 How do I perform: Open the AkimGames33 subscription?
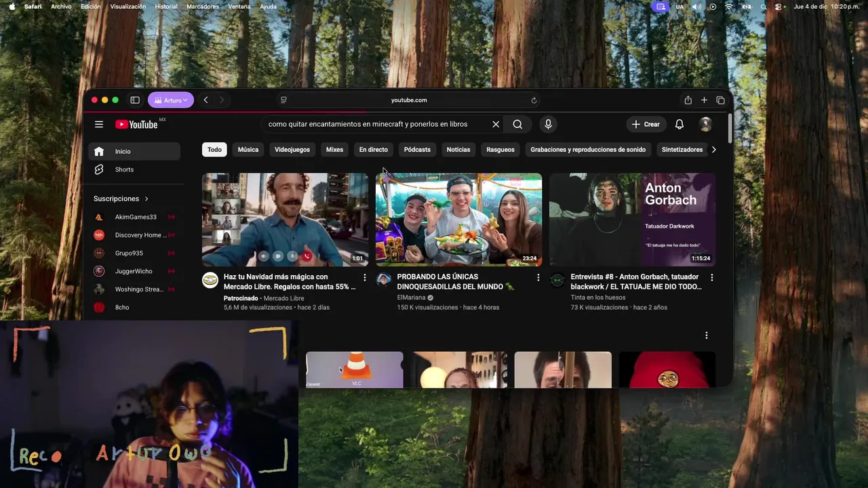(x=134, y=217)
